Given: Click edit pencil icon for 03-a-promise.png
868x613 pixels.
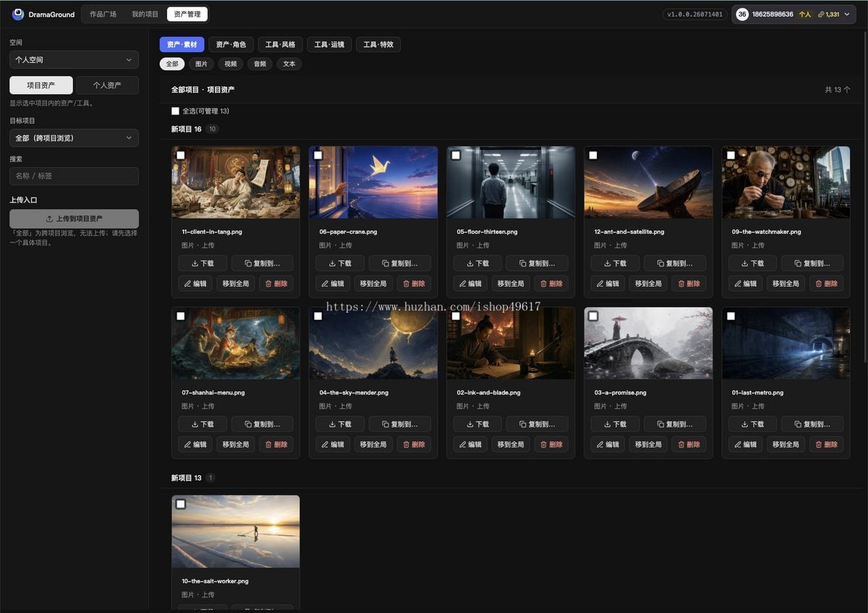Looking at the screenshot, I should (600, 444).
